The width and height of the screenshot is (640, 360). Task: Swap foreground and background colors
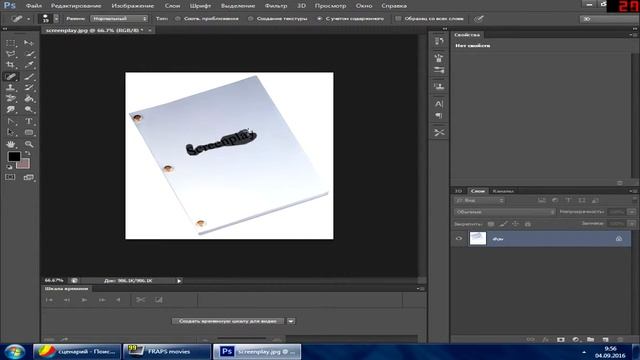click(27, 153)
